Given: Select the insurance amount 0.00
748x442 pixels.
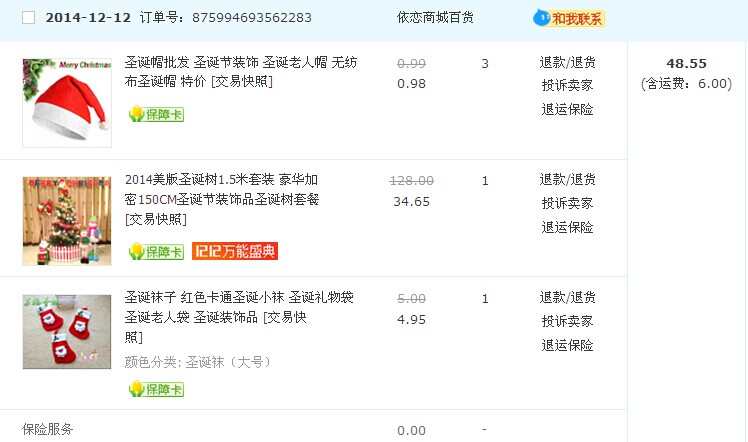Looking at the screenshot, I should coord(411,431).
